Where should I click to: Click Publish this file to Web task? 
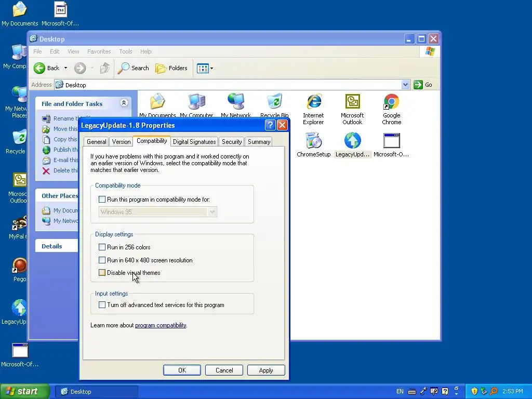pos(60,150)
